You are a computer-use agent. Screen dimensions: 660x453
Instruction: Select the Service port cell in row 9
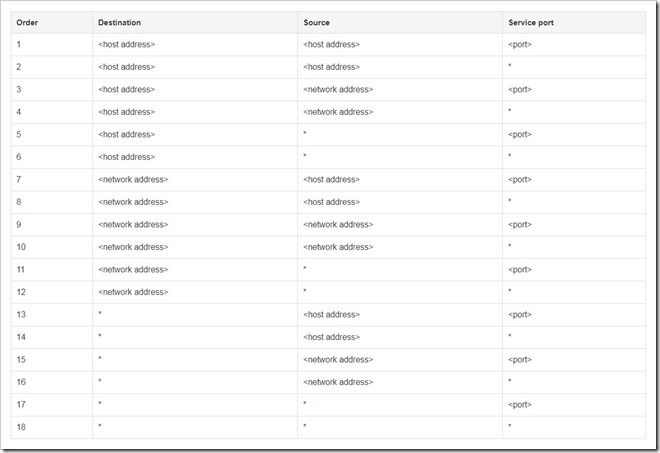tap(519, 224)
